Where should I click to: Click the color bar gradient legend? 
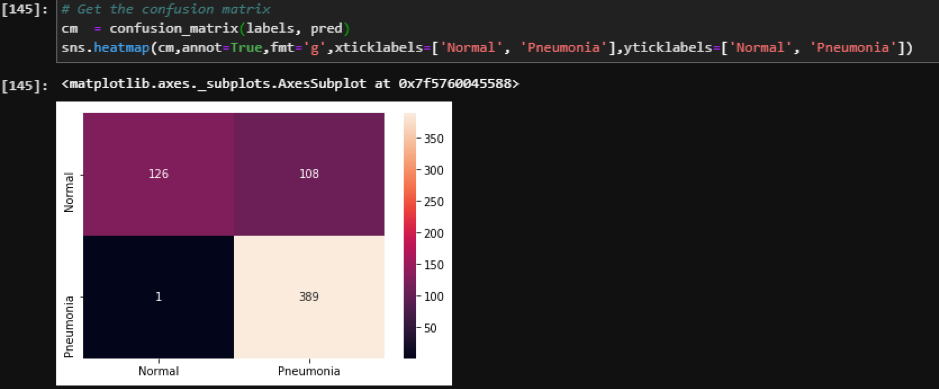pyautogui.click(x=410, y=236)
